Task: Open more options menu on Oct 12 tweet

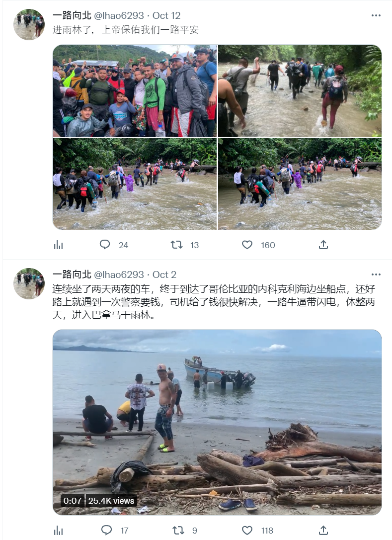Action: pyautogui.click(x=376, y=15)
